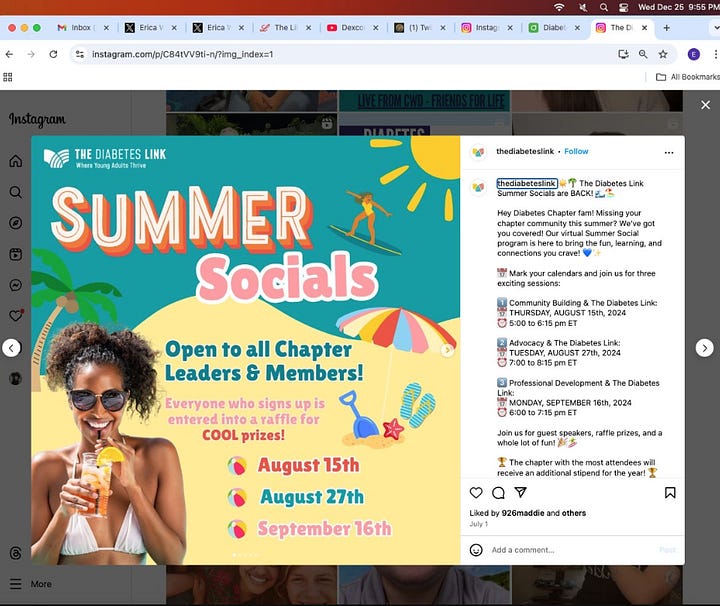
Task: Click install app icon in address bar
Action: tap(623, 54)
